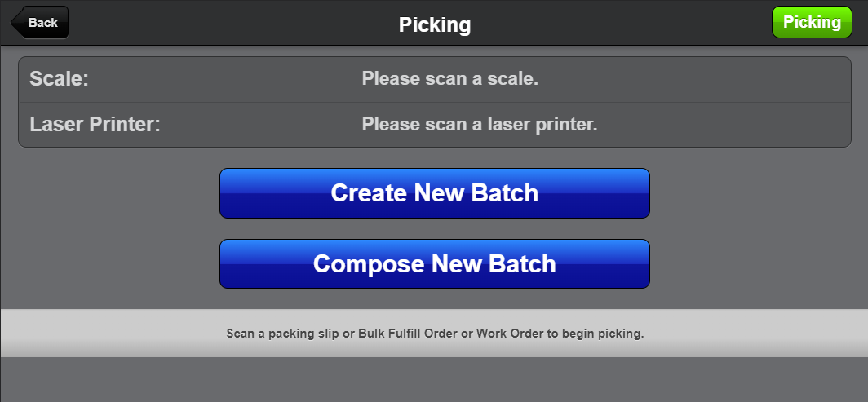Return to the previous screen with Back
Screen dimensions: 868x402
(x=40, y=23)
